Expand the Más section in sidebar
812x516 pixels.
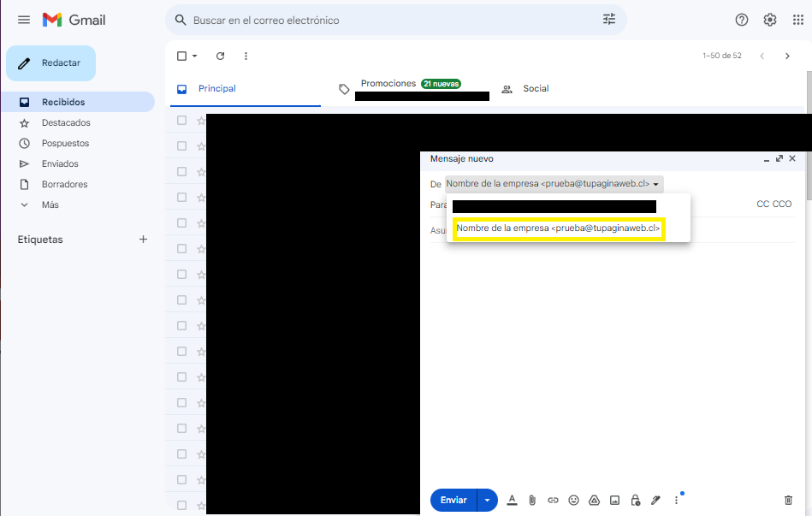(x=50, y=205)
